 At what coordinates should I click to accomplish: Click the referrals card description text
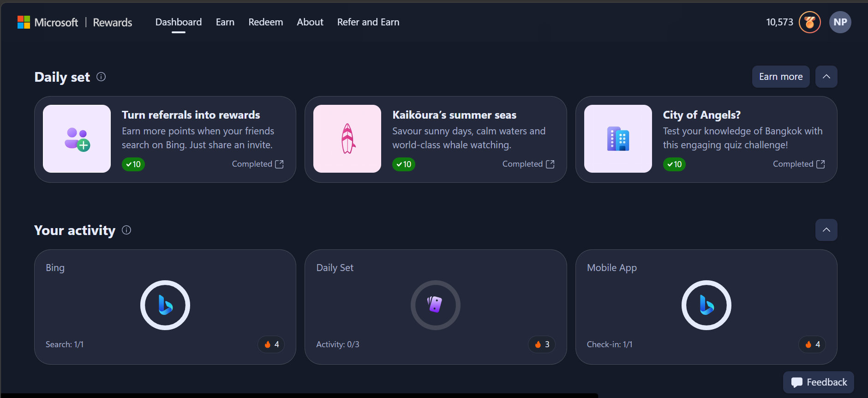pyautogui.click(x=198, y=138)
